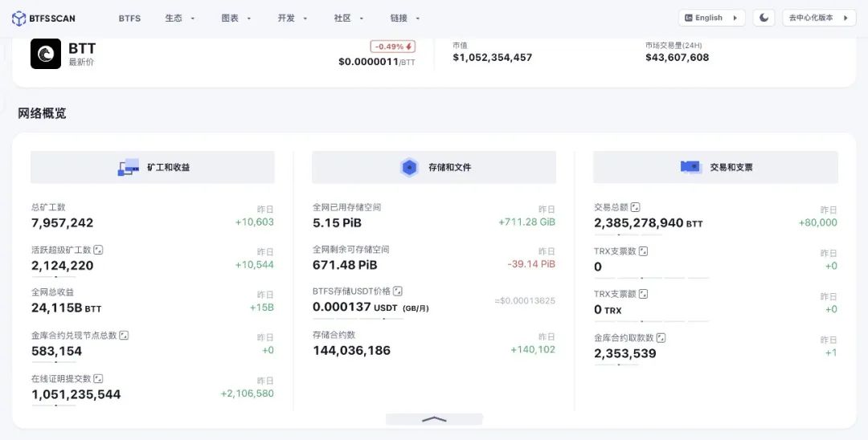This screenshot has height=440, width=868.
Task: Open chart icon next to 在线证明提交数
Action: pyautogui.click(x=98, y=379)
